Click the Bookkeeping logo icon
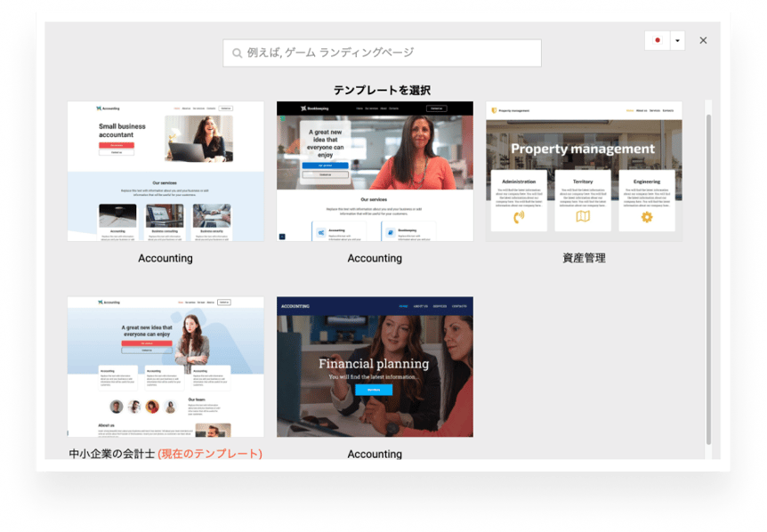This screenshot has width=767, height=532. [303, 109]
